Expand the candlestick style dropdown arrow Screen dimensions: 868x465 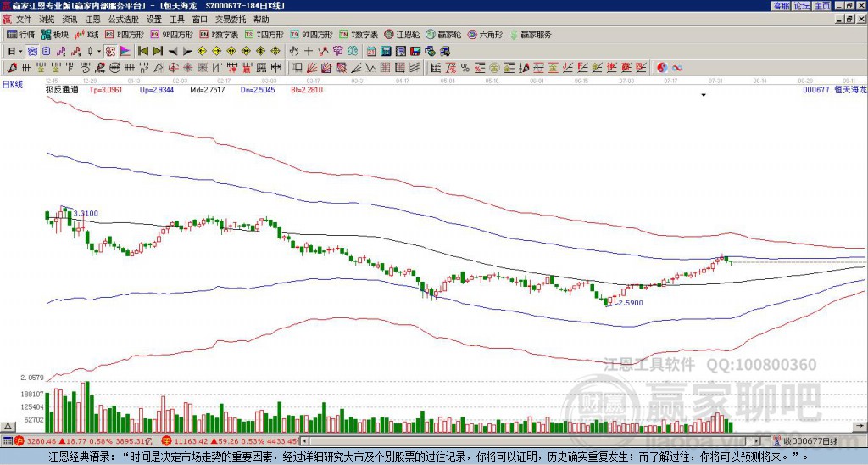tap(99, 51)
